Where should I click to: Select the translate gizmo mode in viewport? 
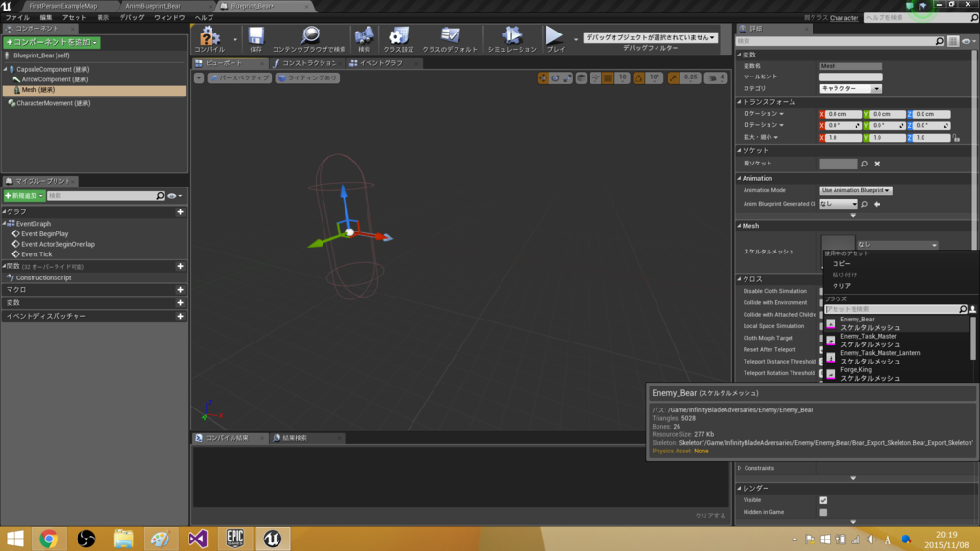pyautogui.click(x=543, y=78)
